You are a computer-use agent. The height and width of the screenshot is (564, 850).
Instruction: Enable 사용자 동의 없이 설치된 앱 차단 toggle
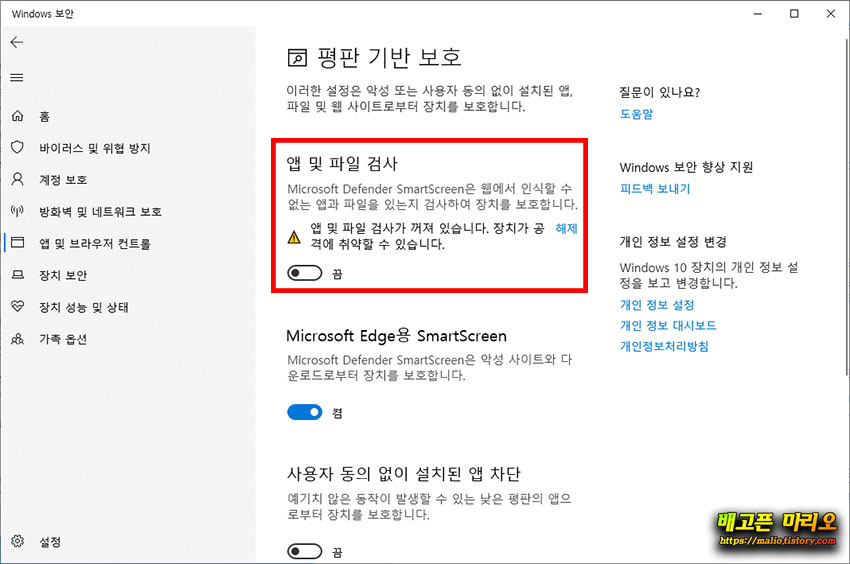[x=304, y=552]
